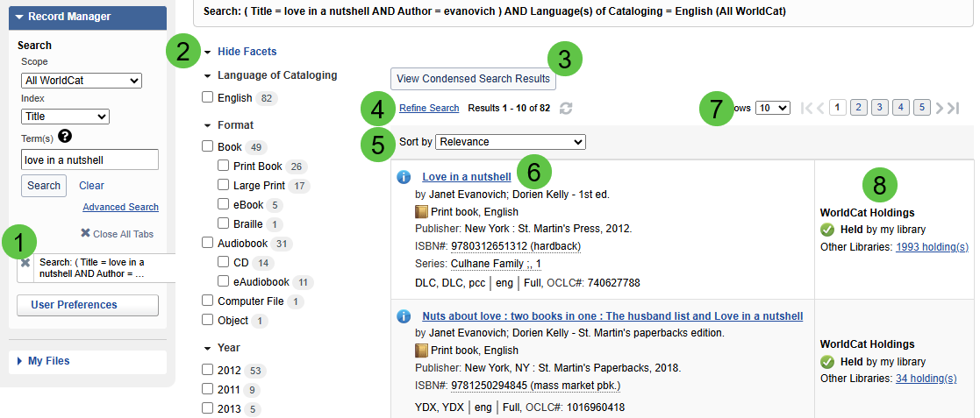The image size is (980, 418).
Task: Open User Preferences
Action: 88,305
